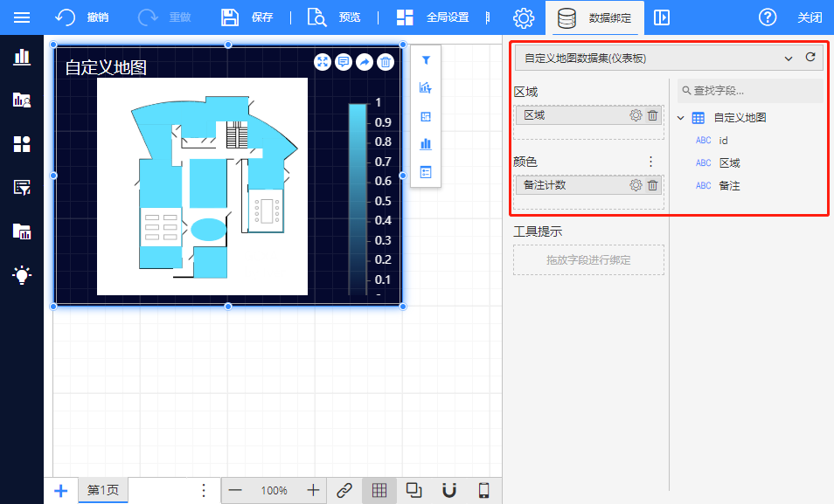
Task: Click the share arrow icon on the map header
Action: click(365, 62)
